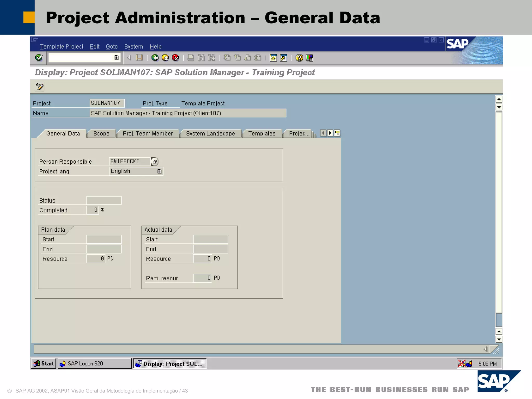Open the Help menu

[x=155, y=46]
